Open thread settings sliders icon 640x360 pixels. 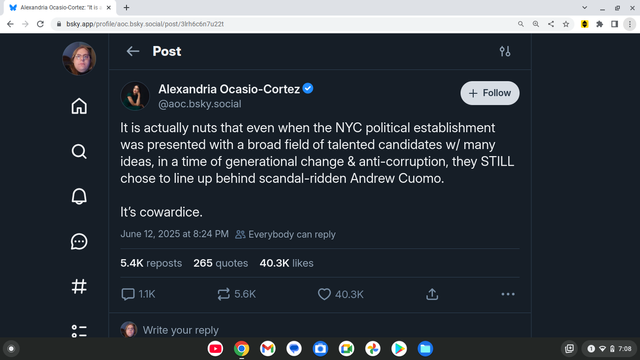coord(505,51)
